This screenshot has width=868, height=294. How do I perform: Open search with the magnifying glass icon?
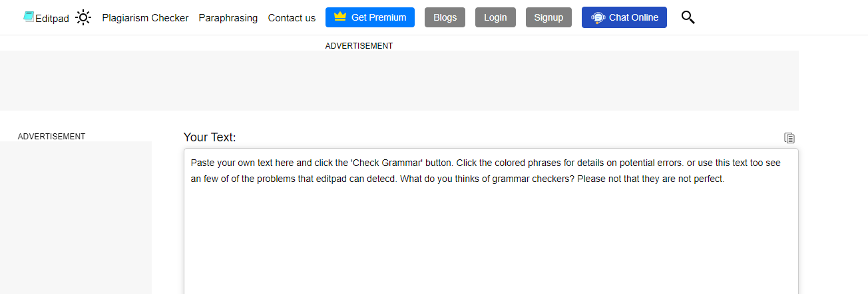tap(688, 17)
